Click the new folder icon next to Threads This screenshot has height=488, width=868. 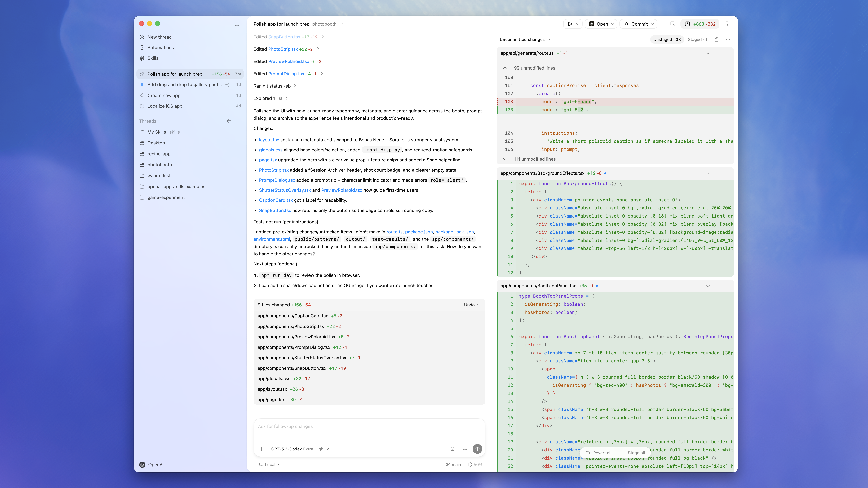(x=229, y=121)
